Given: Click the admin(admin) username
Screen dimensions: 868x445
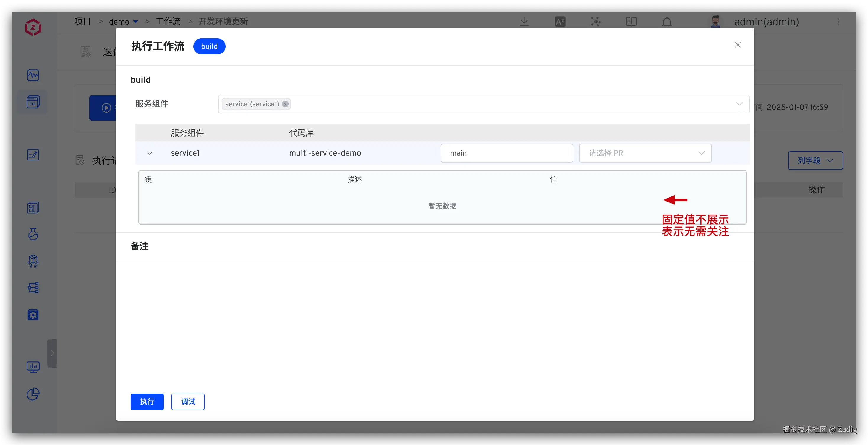Looking at the screenshot, I should coord(766,22).
